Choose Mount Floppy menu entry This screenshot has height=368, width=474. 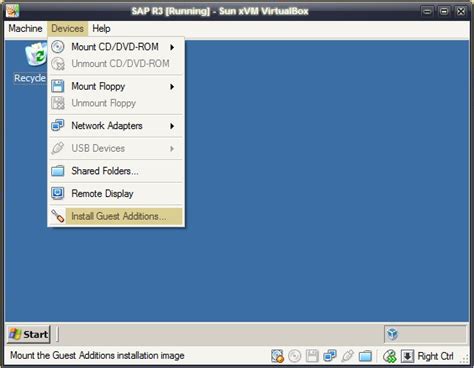(116, 86)
